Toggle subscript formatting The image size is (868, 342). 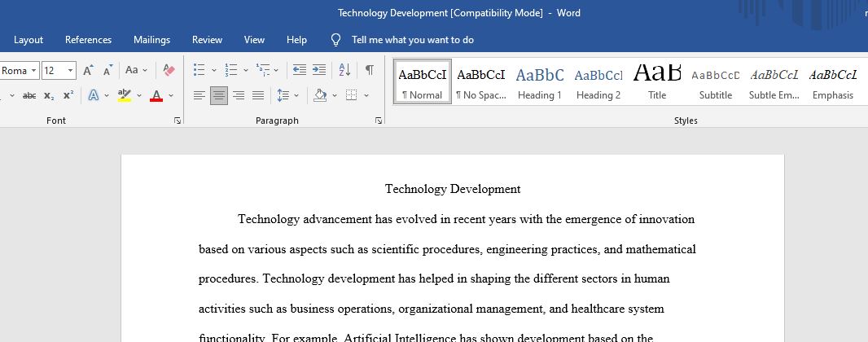[49, 96]
